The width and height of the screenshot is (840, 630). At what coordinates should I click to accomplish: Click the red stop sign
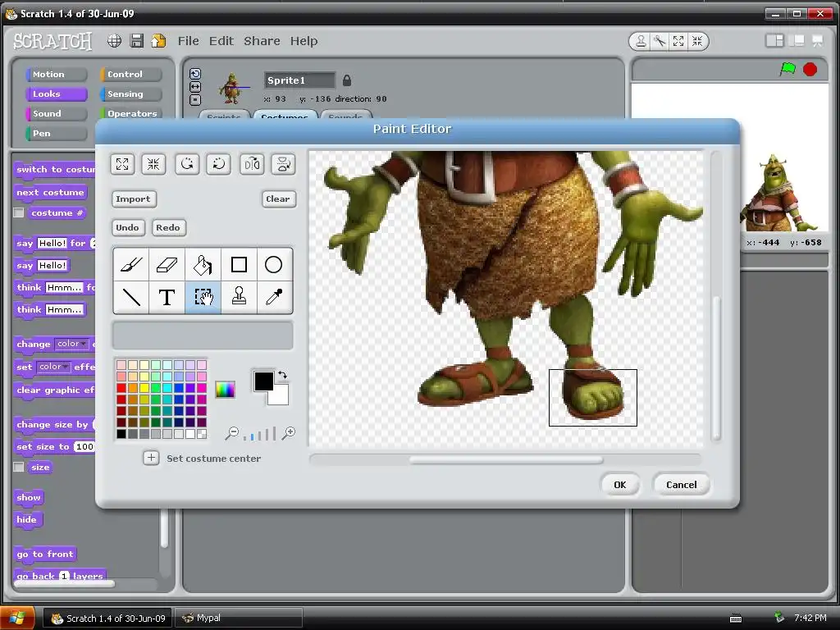(x=810, y=69)
